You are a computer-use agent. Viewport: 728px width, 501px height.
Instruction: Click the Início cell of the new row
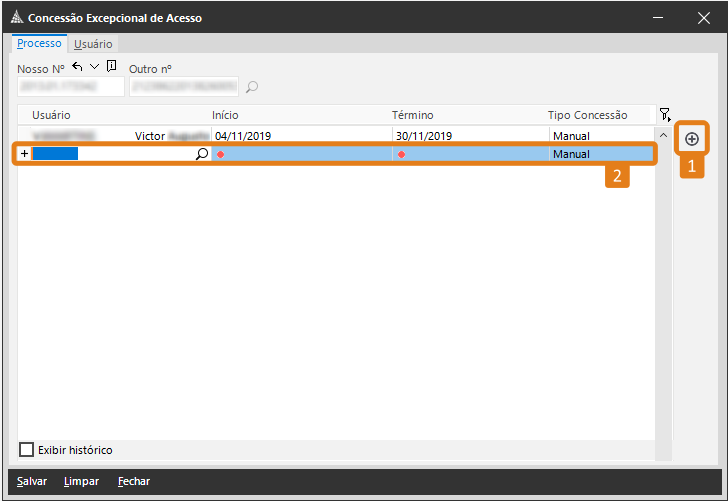300,154
